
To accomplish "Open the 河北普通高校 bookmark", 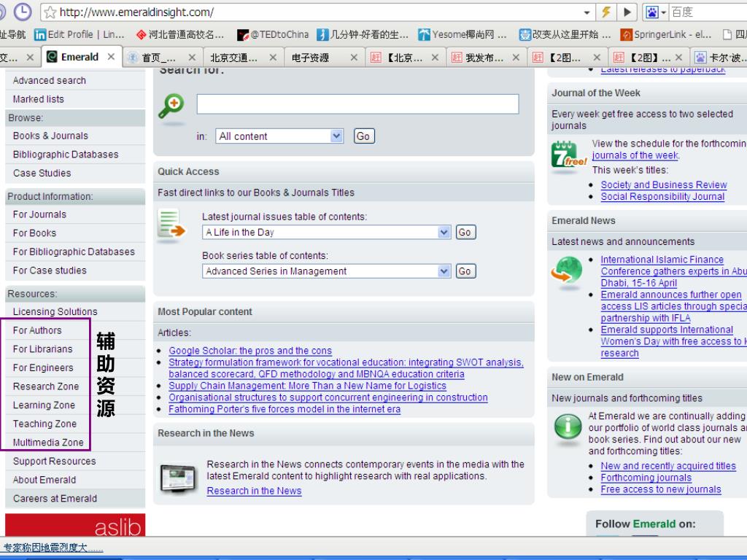I will click(x=179, y=34).
